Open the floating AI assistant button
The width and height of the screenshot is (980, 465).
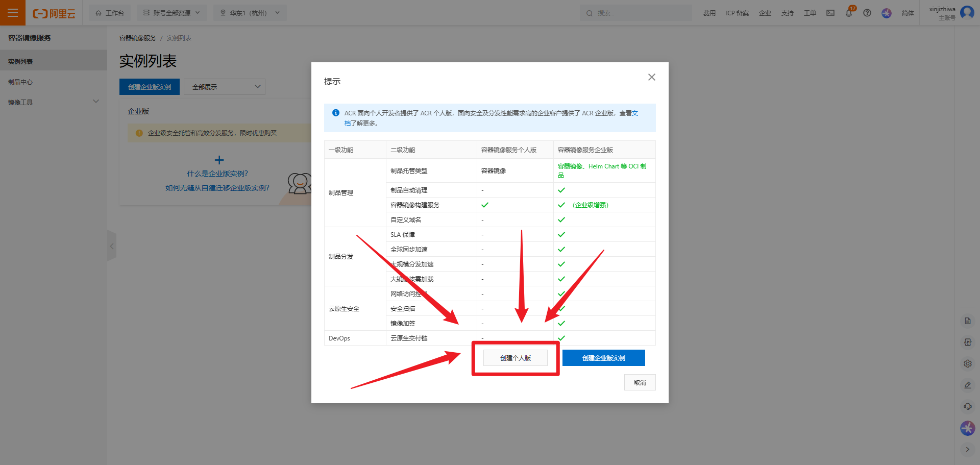[968, 428]
